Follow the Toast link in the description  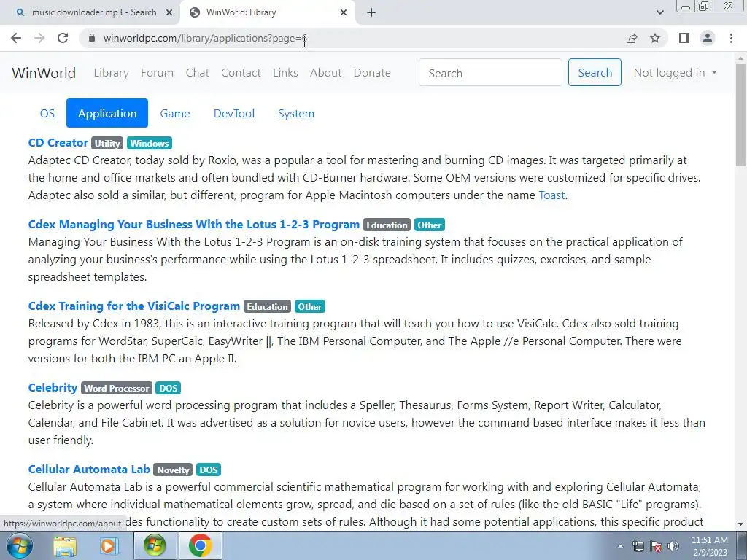[551, 195]
